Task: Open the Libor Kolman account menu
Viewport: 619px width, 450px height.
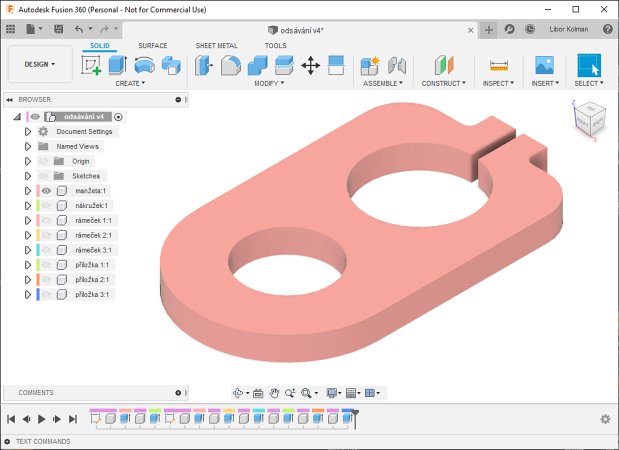Action: click(569, 29)
